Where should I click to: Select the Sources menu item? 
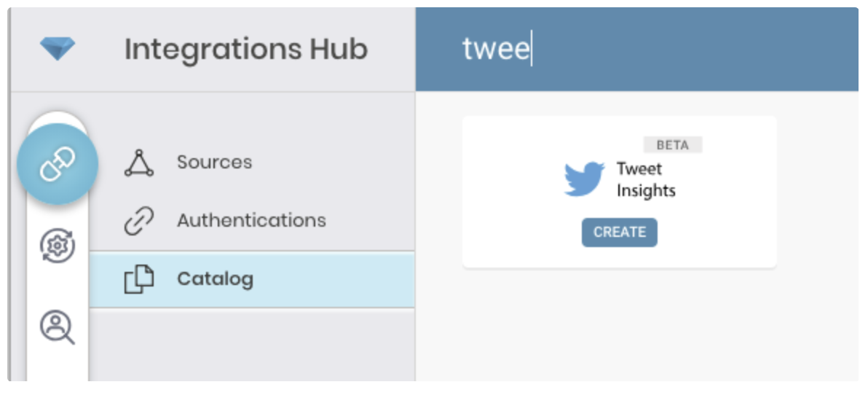click(x=214, y=162)
